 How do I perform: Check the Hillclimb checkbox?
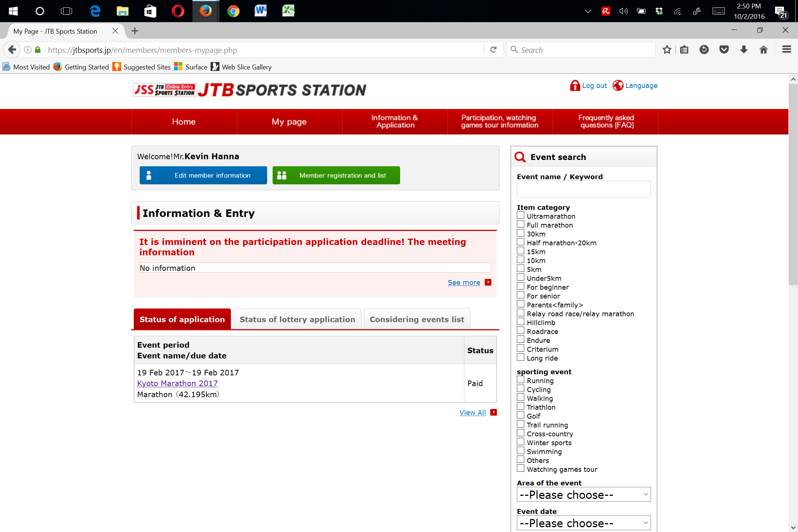coord(521,322)
